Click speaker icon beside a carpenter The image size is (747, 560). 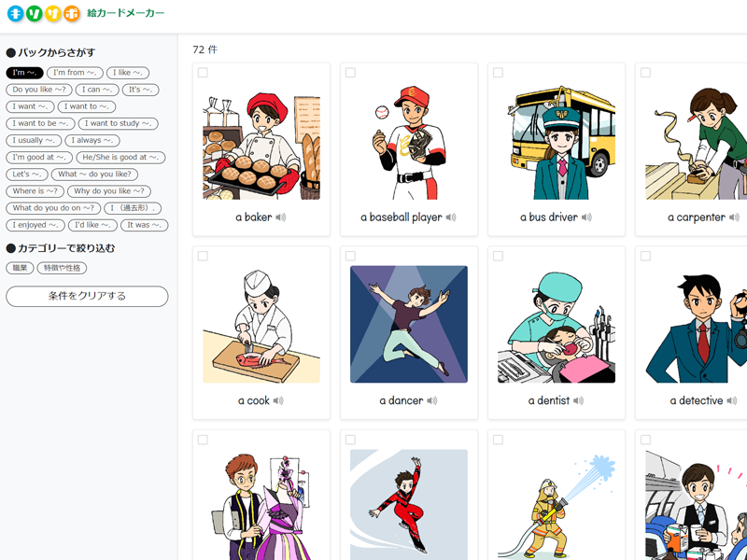[x=735, y=217]
